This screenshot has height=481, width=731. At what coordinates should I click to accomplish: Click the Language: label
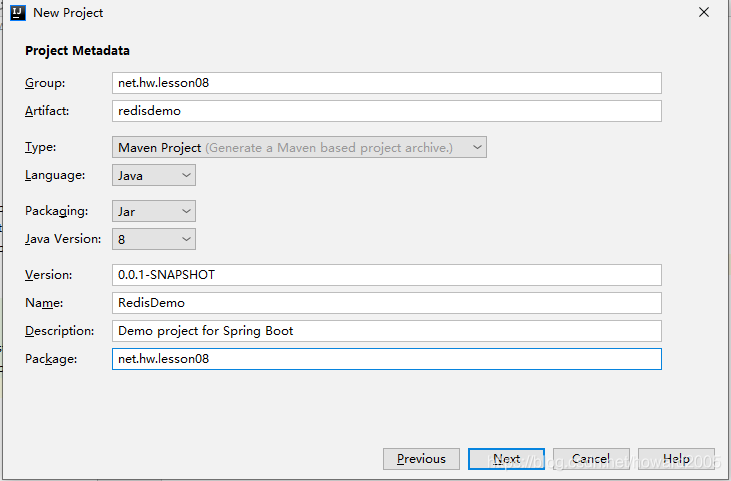point(55,175)
